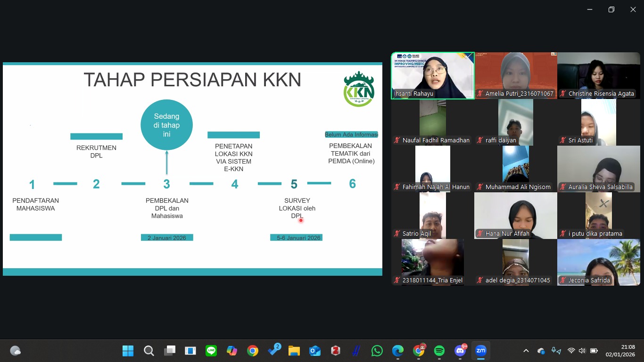This screenshot has height=362, width=644.
Task: Open the LINE app in the taskbar
Action: [211, 351]
